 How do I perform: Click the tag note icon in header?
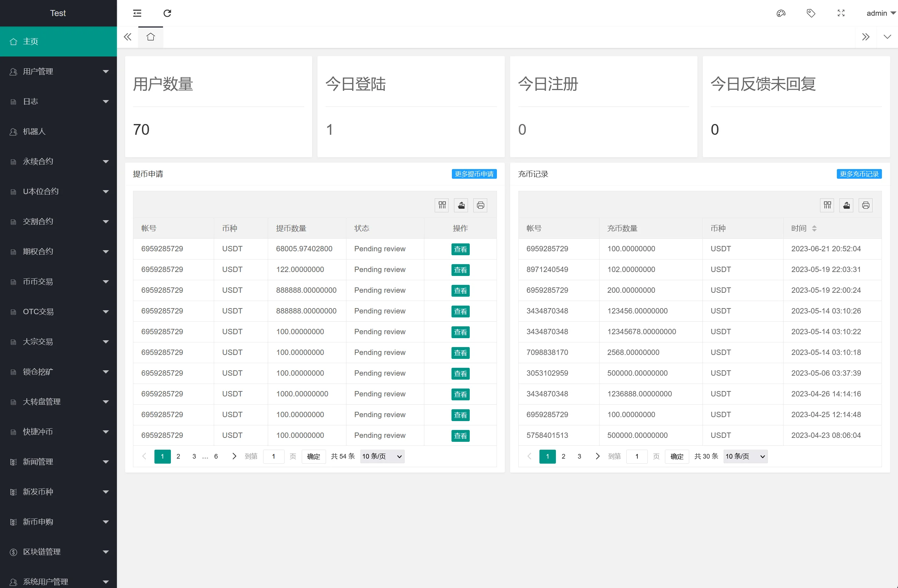[811, 13]
